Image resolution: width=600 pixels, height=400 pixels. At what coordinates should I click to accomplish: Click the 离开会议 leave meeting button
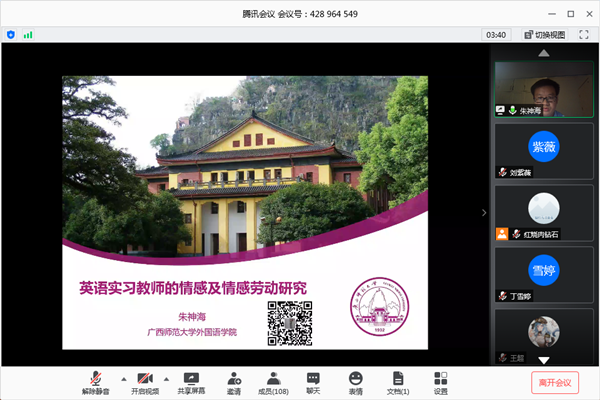[554, 382]
